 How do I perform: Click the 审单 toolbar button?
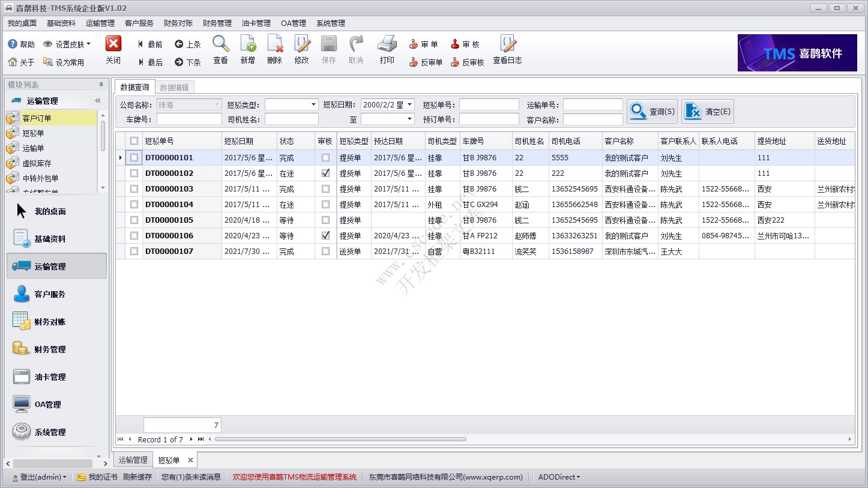tap(424, 44)
